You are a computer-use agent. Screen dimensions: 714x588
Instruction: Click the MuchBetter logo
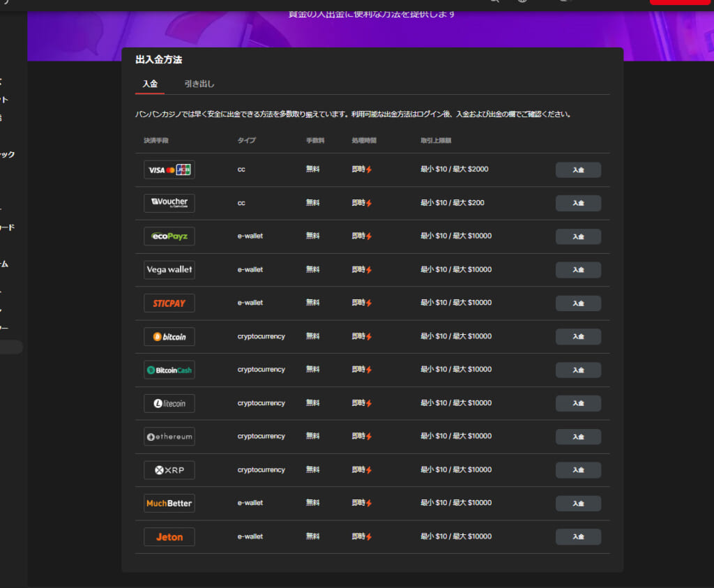pos(169,504)
